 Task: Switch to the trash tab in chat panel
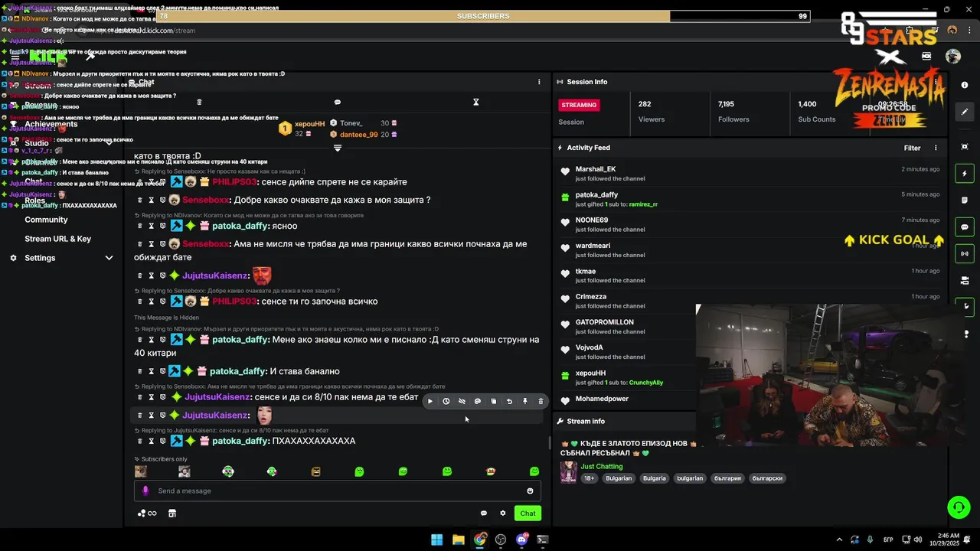click(x=199, y=102)
